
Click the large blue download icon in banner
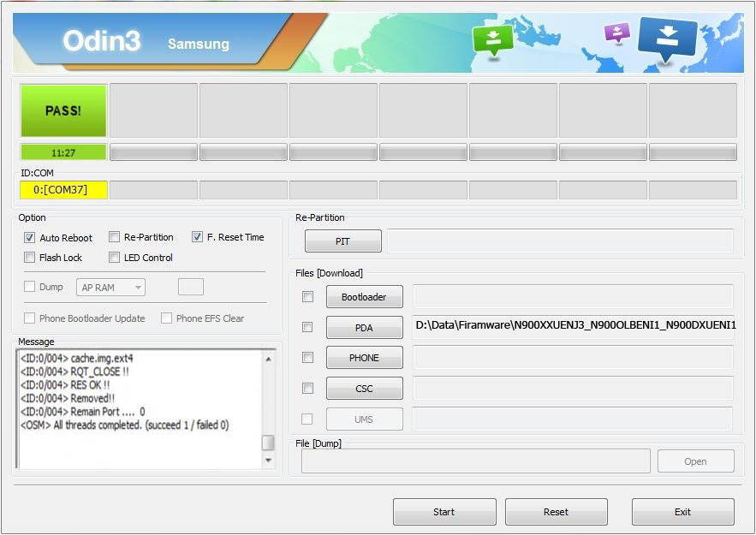[x=667, y=39]
